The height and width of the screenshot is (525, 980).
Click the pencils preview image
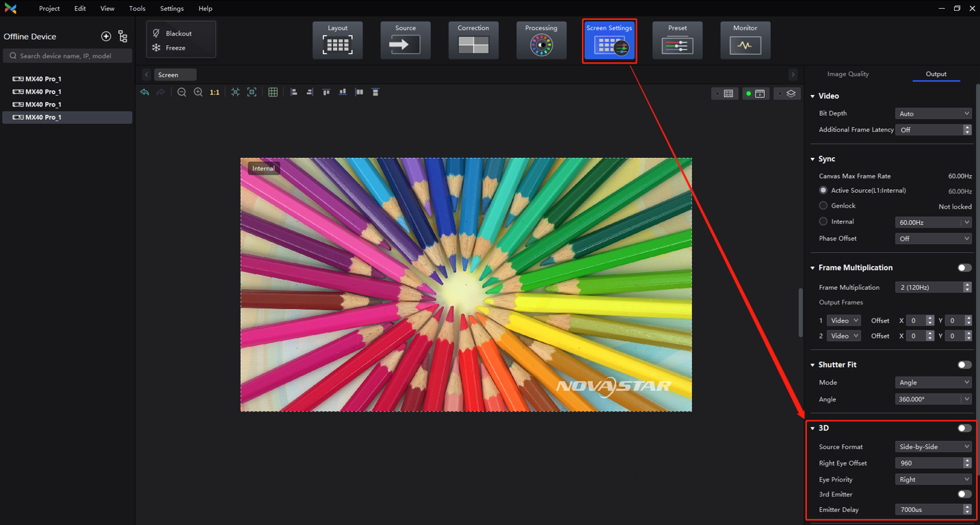pos(466,285)
